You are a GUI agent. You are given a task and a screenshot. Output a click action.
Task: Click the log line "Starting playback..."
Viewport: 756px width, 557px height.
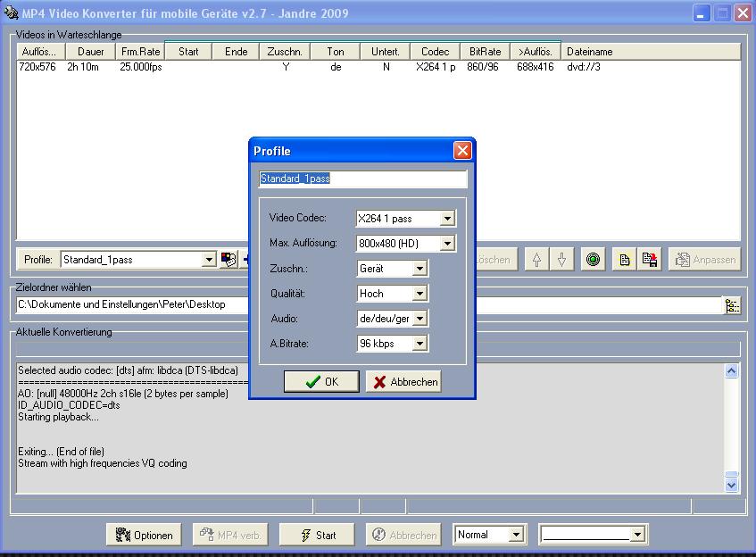coord(58,417)
